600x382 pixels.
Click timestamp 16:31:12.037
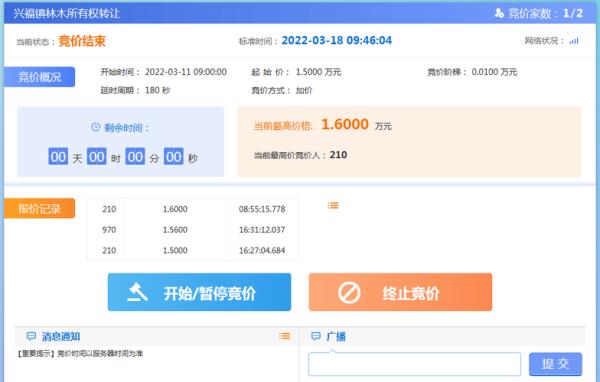[x=262, y=230]
